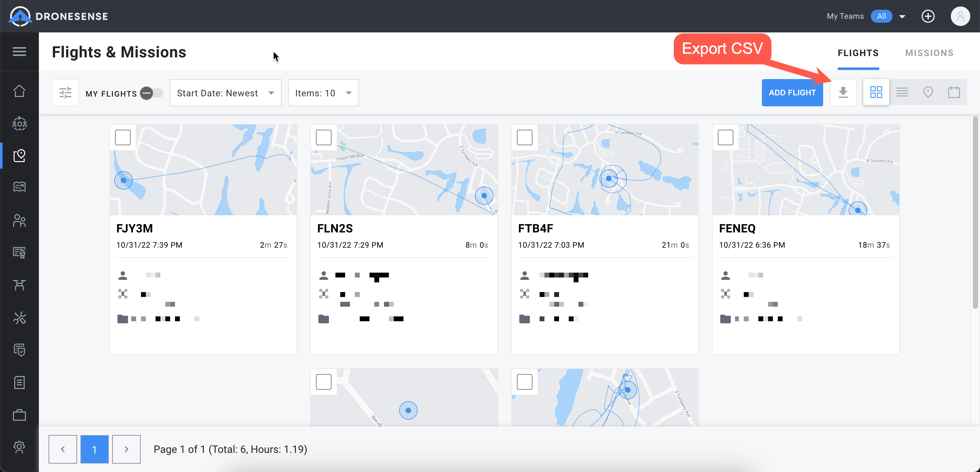This screenshot has height=472, width=980.
Task: Click the pilot icon on FLN2S card
Action: tap(324, 275)
